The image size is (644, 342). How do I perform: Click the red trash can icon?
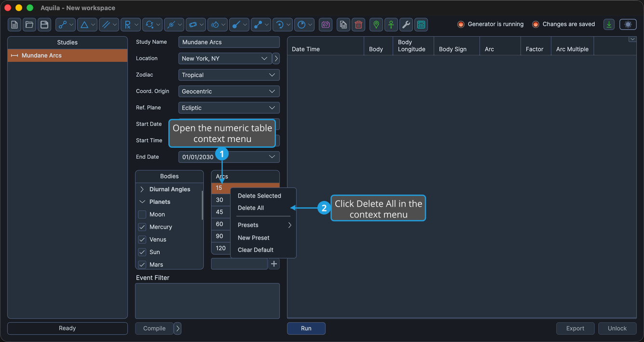pyautogui.click(x=358, y=25)
